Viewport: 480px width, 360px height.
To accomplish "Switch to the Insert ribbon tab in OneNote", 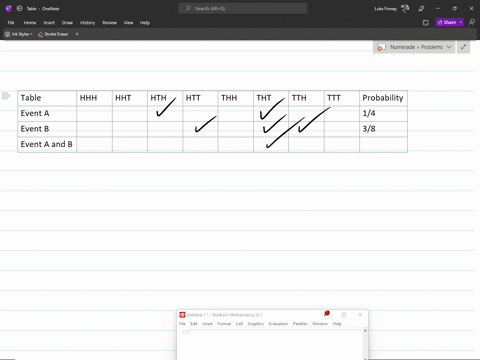I will pos(49,23).
